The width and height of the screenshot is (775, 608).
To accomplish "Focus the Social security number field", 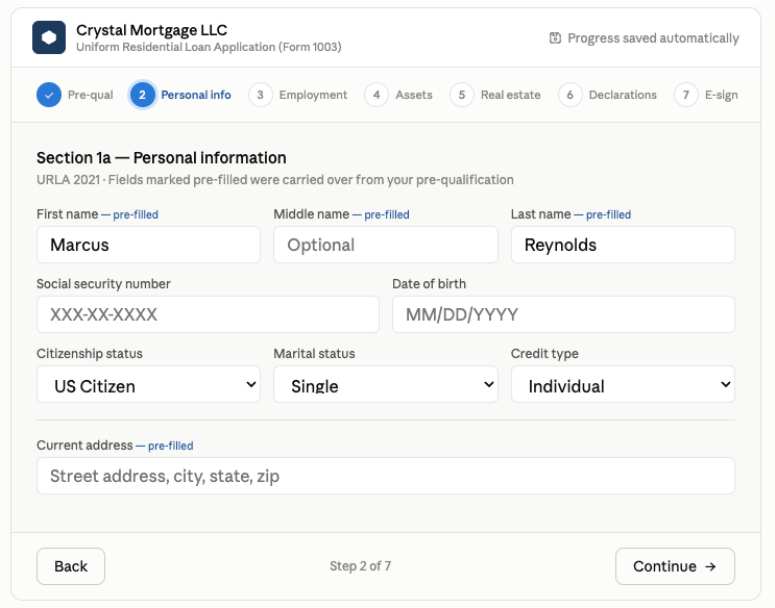I will pyautogui.click(x=208, y=314).
